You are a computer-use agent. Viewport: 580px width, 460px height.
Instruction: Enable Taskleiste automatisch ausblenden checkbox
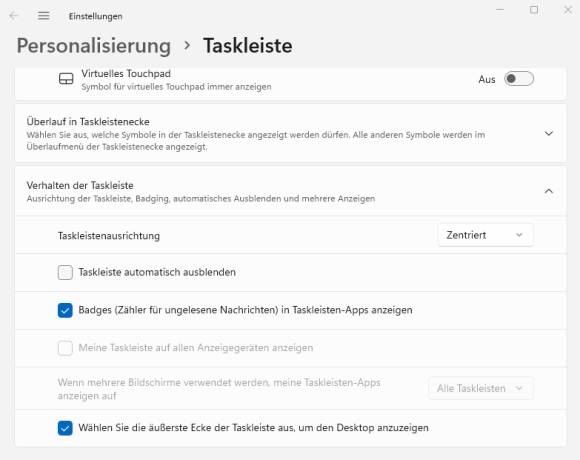click(65, 273)
